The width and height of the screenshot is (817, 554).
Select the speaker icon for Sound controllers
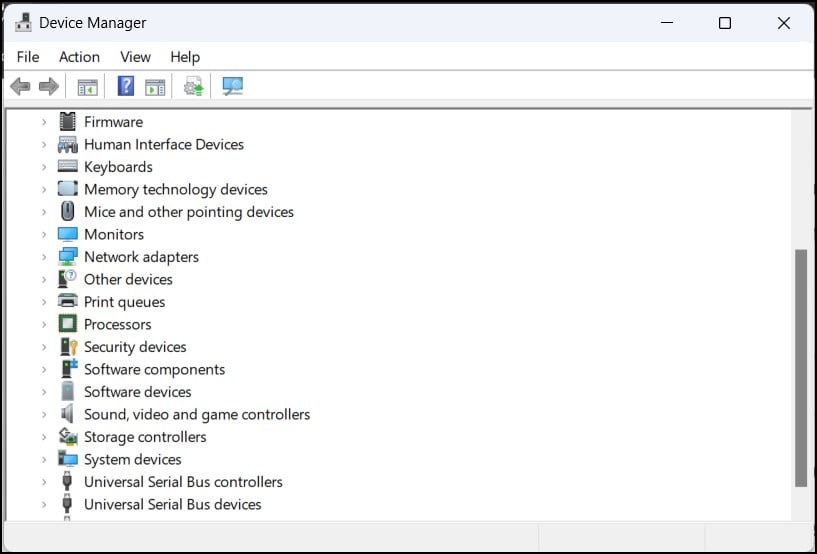[x=67, y=414]
